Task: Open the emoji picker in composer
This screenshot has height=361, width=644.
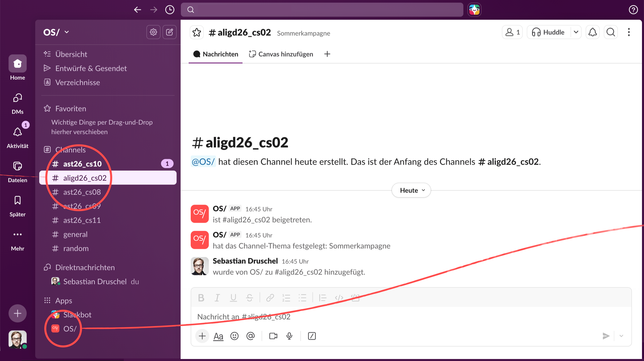Action: click(x=234, y=336)
